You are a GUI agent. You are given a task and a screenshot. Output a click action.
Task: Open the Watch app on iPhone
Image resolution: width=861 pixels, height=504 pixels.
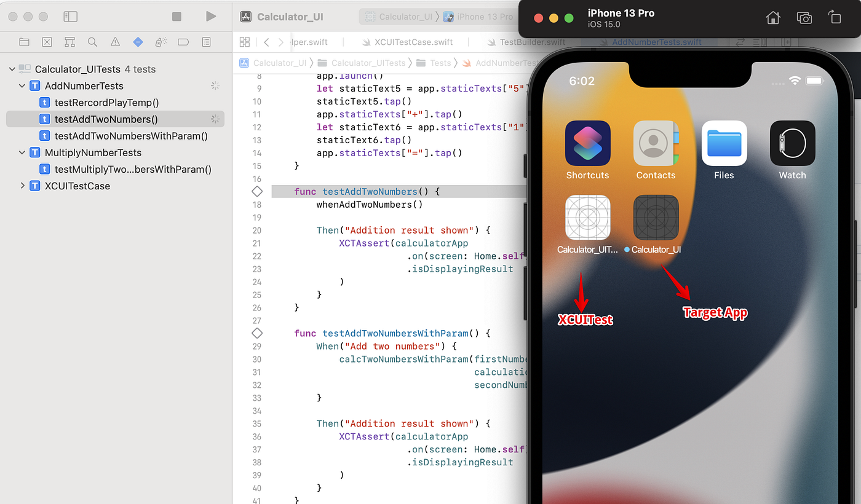point(792,143)
